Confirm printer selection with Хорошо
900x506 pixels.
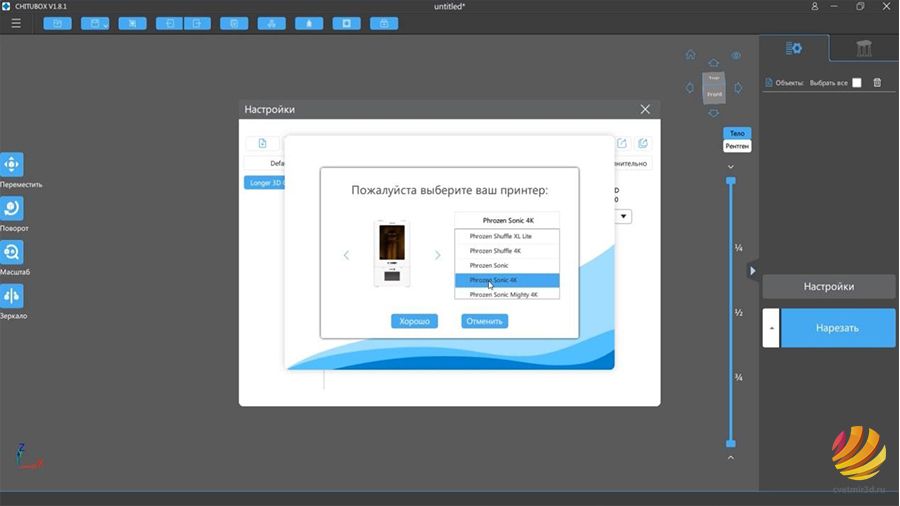pyautogui.click(x=414, y=321)
